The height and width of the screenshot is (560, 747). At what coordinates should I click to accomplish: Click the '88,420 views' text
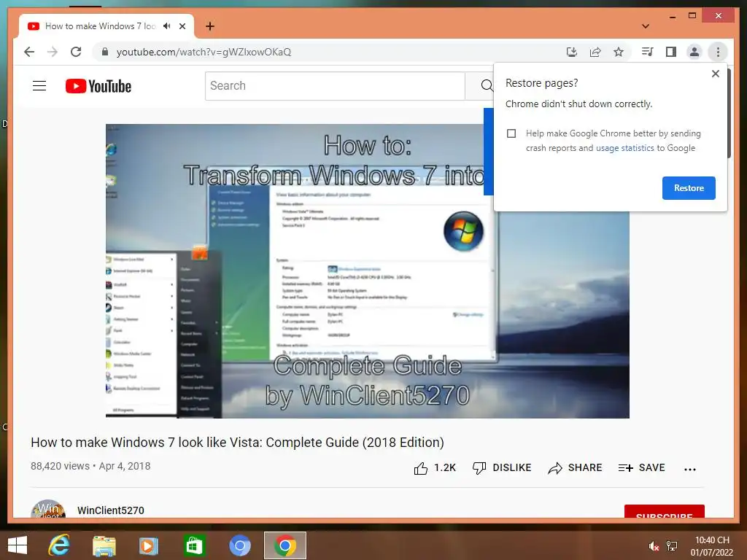pyautogui.click(x=60, y=466)
